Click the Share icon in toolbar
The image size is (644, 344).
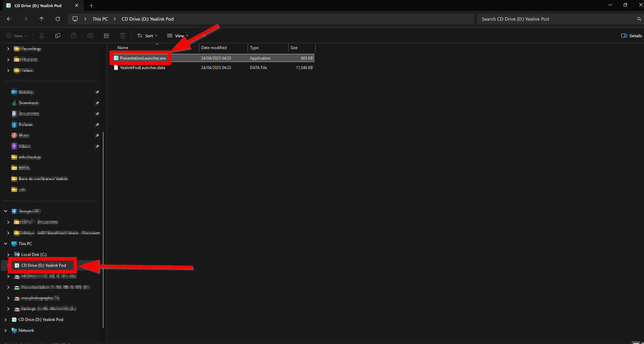tap(107, 36)
